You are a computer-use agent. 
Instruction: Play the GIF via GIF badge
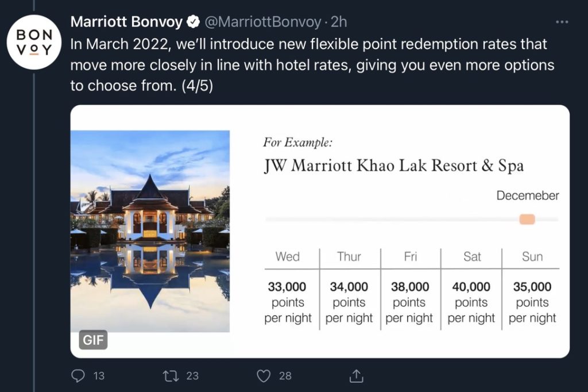click(93, 340)
